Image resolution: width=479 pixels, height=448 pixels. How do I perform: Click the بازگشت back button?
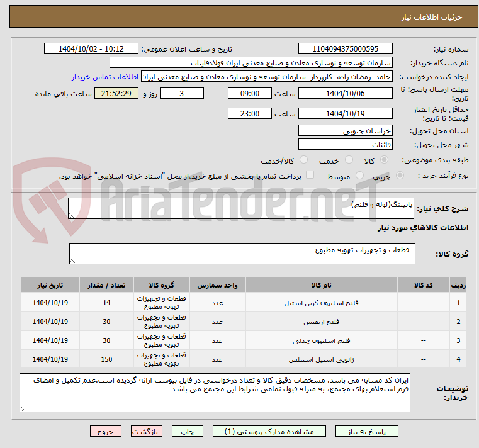click(x=147, y=431)
